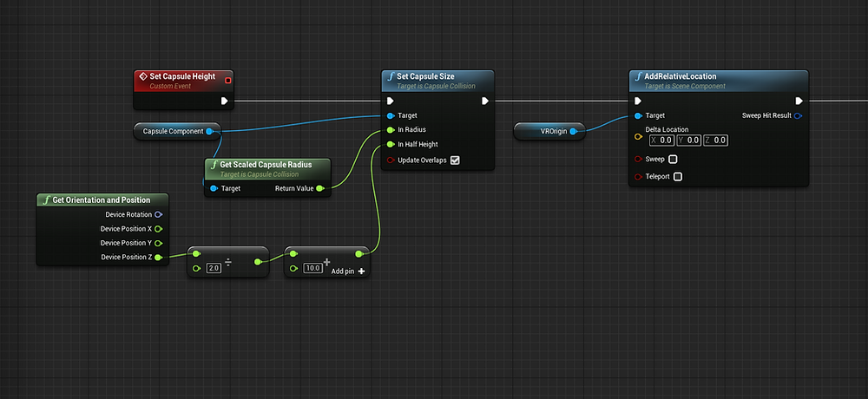The image size is (868, 399).
Task: Click the divide node's top input pin
Action: (x=196, y=254)
